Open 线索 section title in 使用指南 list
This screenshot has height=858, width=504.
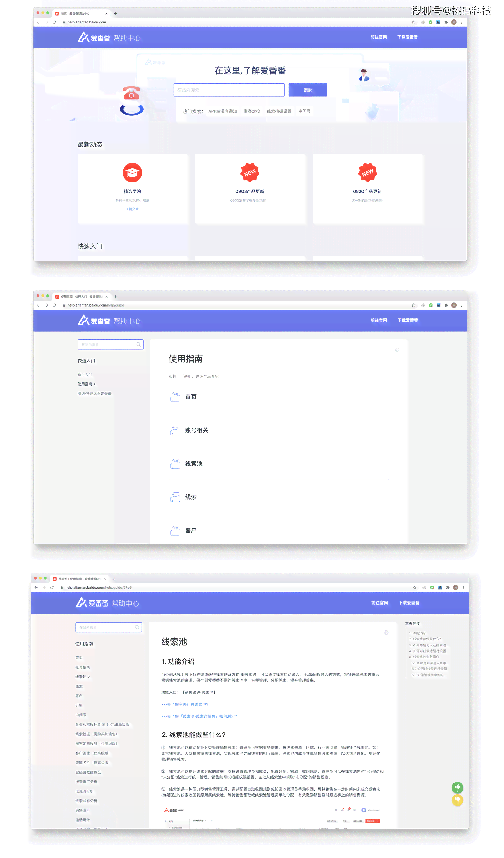(191, 497)
